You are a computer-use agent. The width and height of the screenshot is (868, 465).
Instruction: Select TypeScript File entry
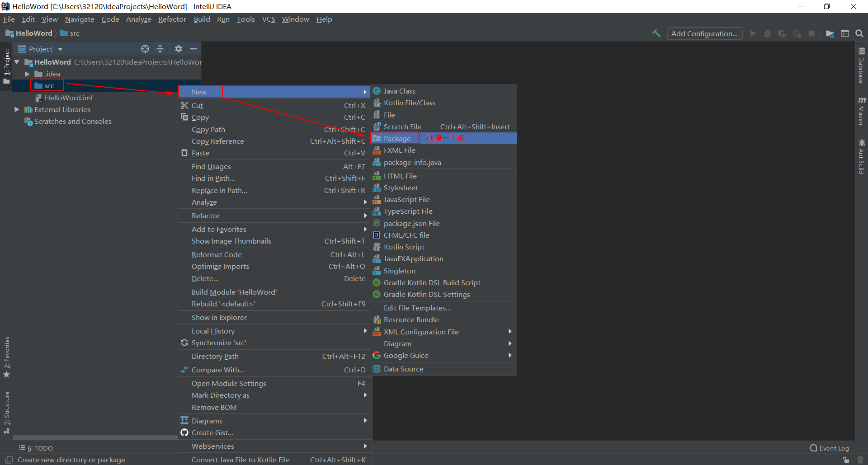(x=443, y=211)
